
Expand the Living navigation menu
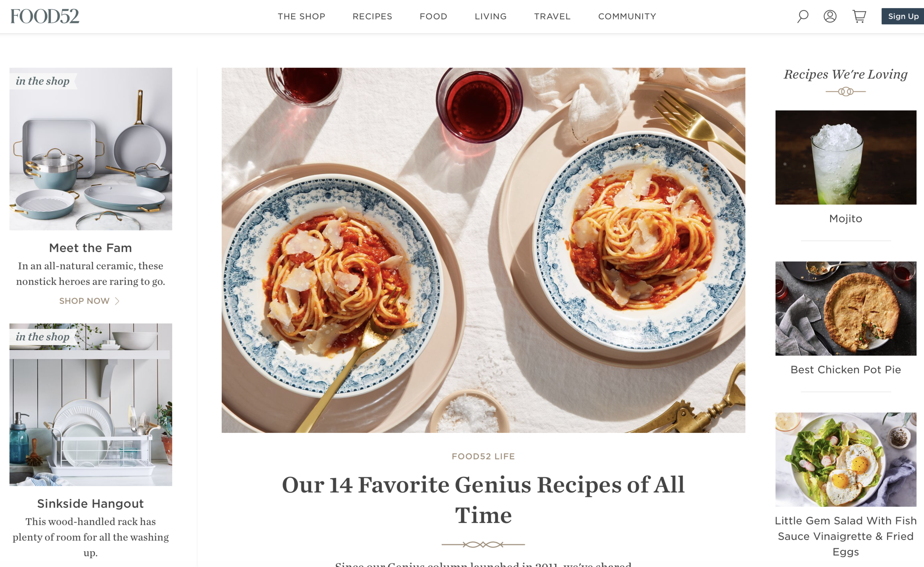490,17
